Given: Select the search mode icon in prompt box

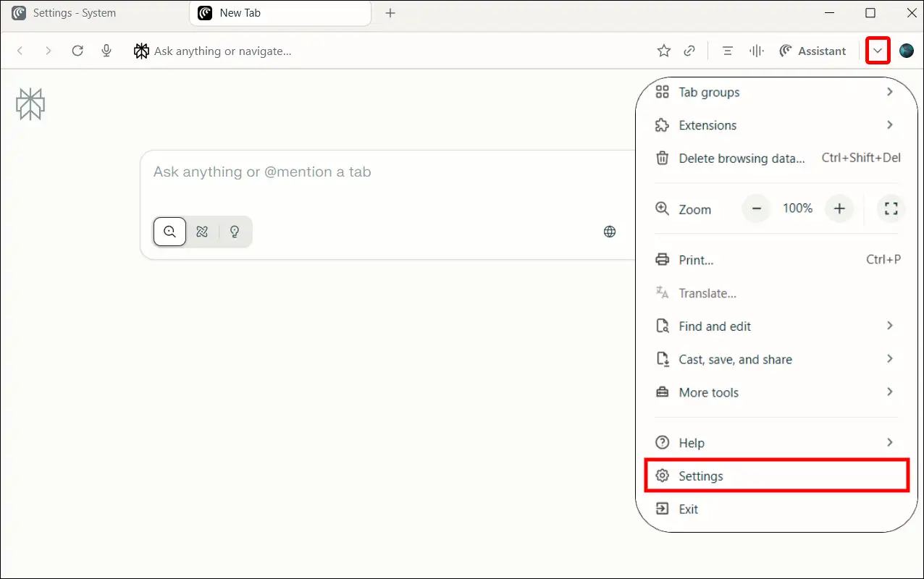Looking at the screenshot, I should 170,232.
